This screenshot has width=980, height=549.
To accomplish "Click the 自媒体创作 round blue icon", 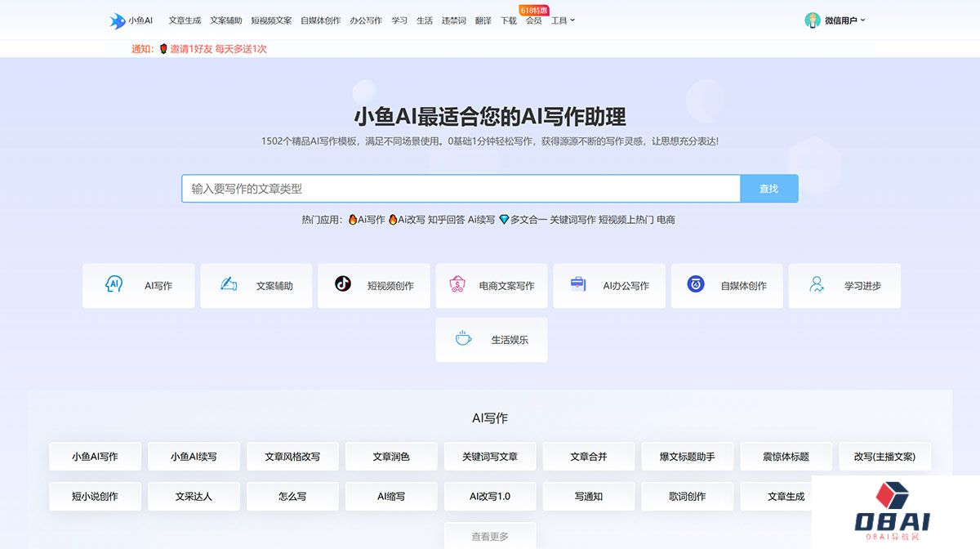I will click(x=696, y=285).
